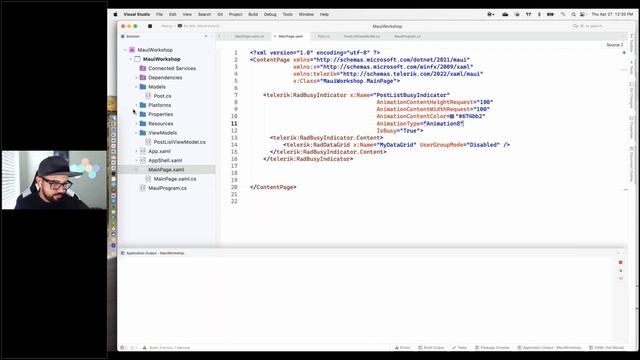
Task: Collapse the MauiWorkshop solution root node
Action: (125, 50)
